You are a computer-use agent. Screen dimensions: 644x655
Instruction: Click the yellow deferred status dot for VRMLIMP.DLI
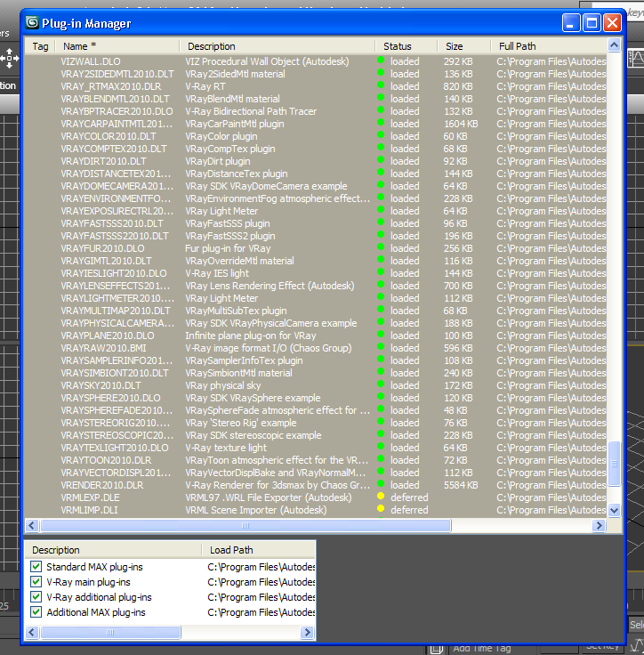(381, 508)
